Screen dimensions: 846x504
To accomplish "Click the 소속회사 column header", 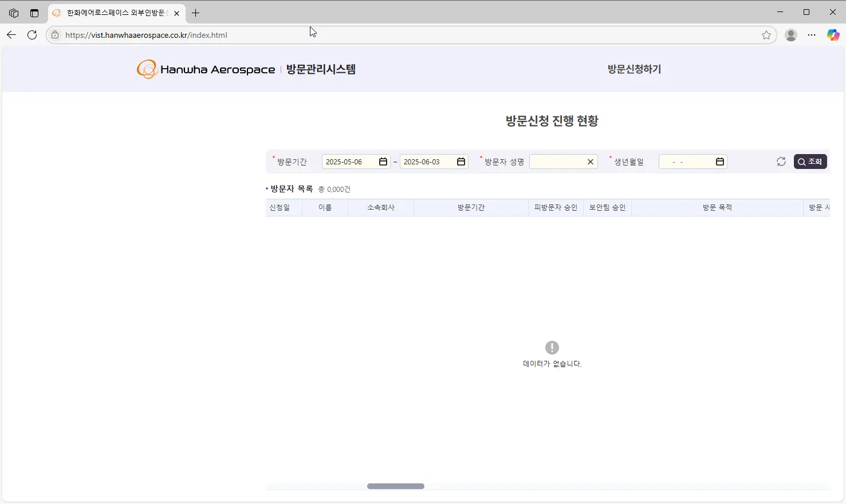I will pyautogui.click(x=380, y=207).
